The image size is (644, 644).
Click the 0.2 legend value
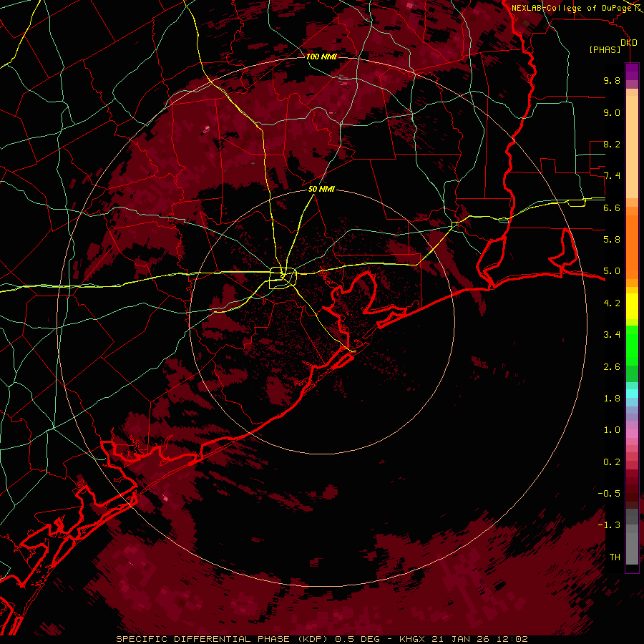612,462
